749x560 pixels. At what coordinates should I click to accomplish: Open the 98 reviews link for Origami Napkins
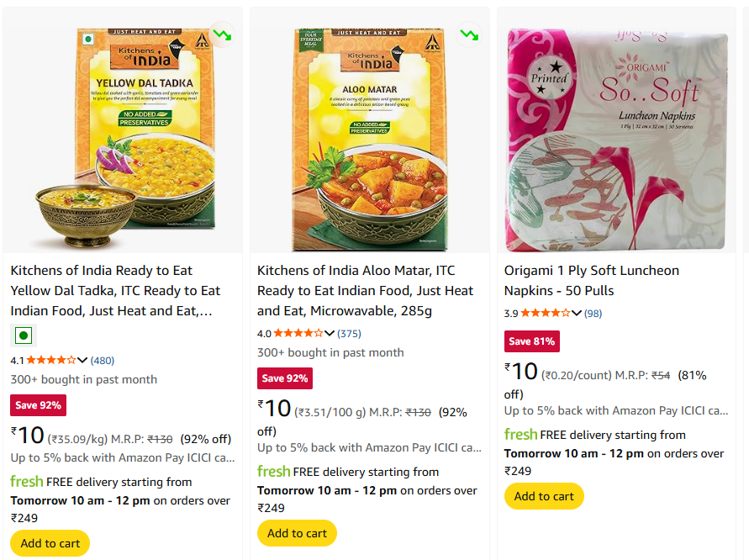[x=593, y=313]
